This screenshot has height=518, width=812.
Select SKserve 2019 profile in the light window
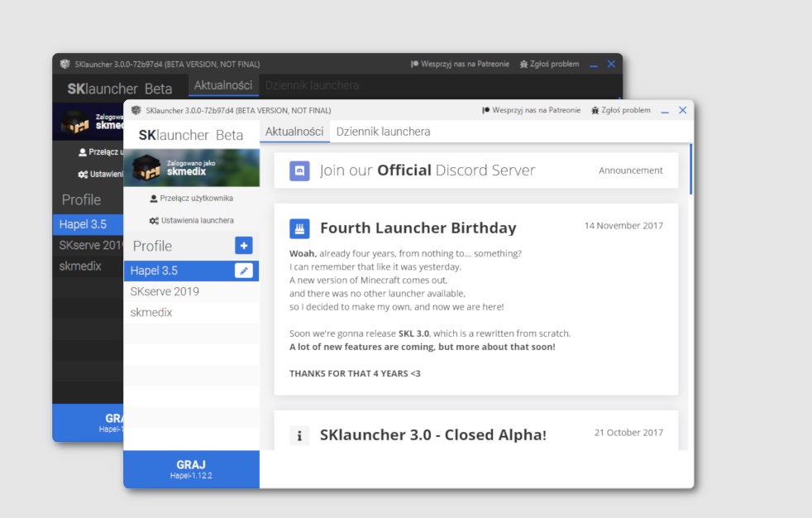[191, 291]
